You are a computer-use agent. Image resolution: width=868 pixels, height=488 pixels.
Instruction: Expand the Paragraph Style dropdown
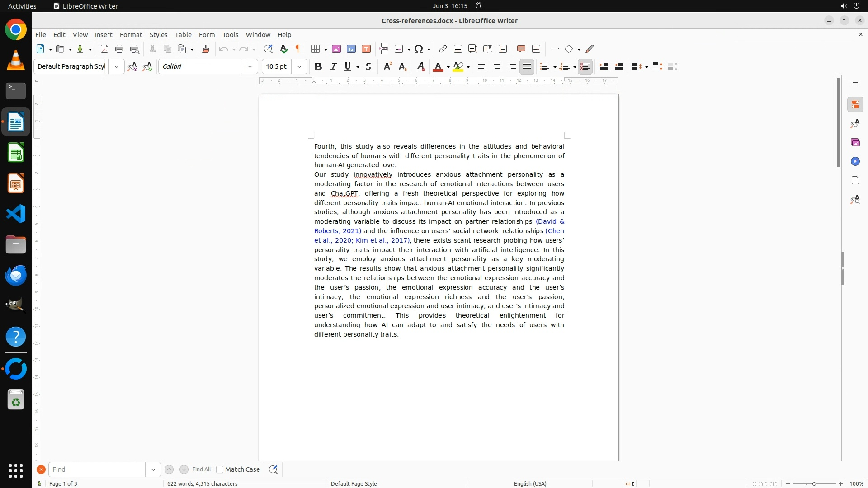[x=117, y=66]
